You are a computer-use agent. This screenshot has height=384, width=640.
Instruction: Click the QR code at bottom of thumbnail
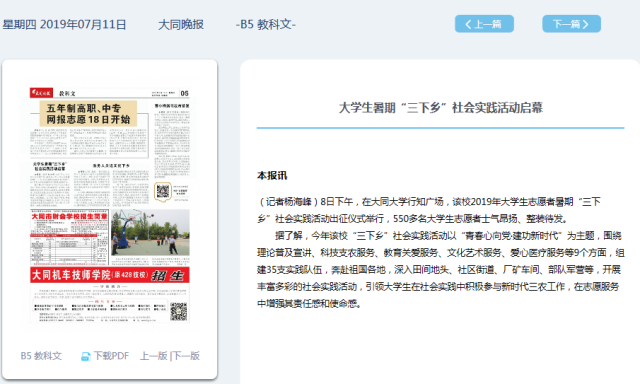(178, 312)
